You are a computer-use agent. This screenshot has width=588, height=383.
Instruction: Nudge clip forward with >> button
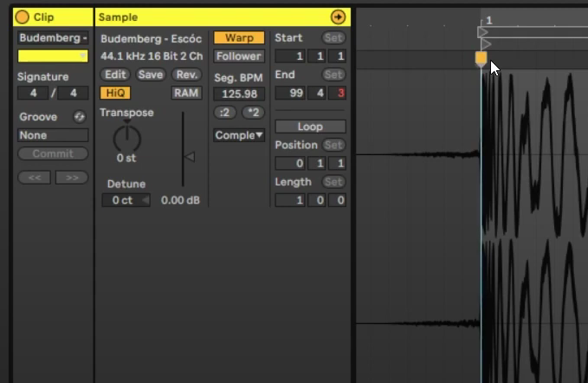72,177
